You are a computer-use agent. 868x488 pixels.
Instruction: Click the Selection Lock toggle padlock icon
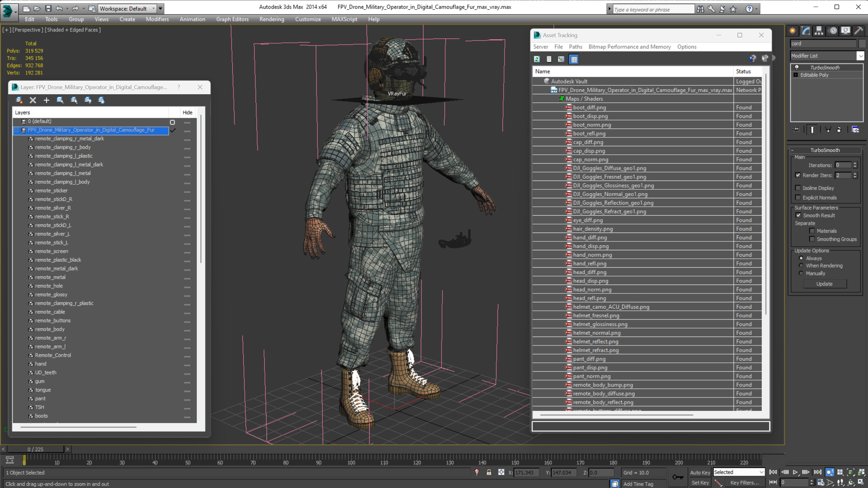pyautogui.click(x=489, y=472)
